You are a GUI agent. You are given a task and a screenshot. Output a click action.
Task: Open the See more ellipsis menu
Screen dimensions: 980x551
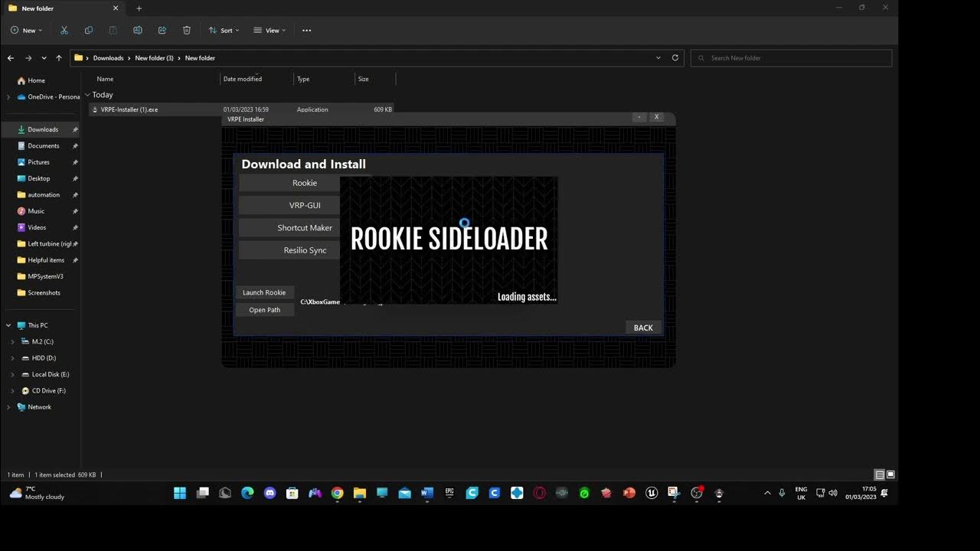[307, 31]
